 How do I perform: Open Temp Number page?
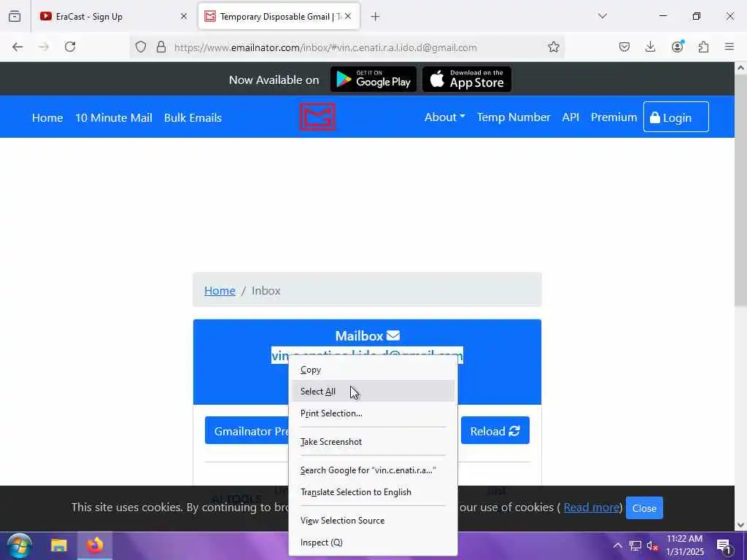pyautogui.click(x=514, y=117)
